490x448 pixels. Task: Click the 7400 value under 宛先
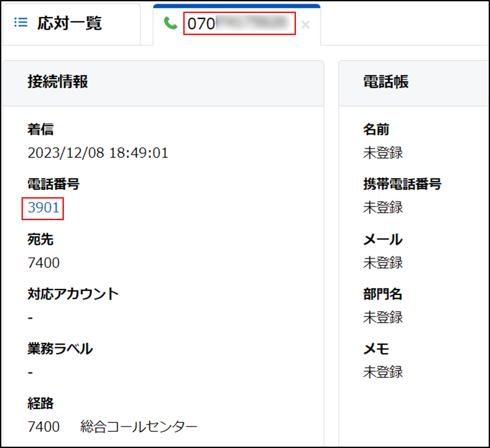44,262
